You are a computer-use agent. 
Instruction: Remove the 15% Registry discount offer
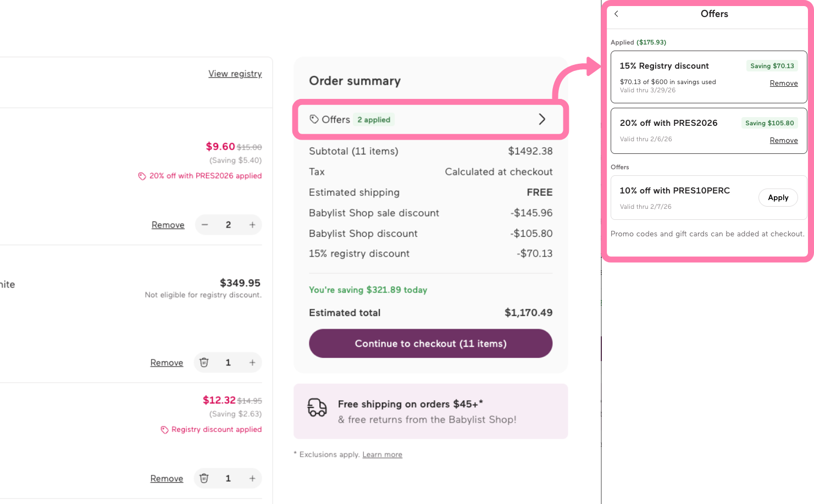pos(784,84)
